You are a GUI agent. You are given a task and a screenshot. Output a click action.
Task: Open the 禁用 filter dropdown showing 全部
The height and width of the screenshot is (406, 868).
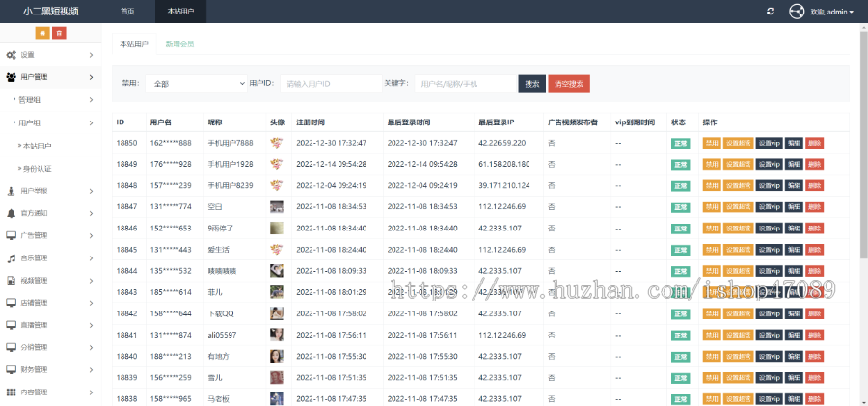tap(197, 84)
